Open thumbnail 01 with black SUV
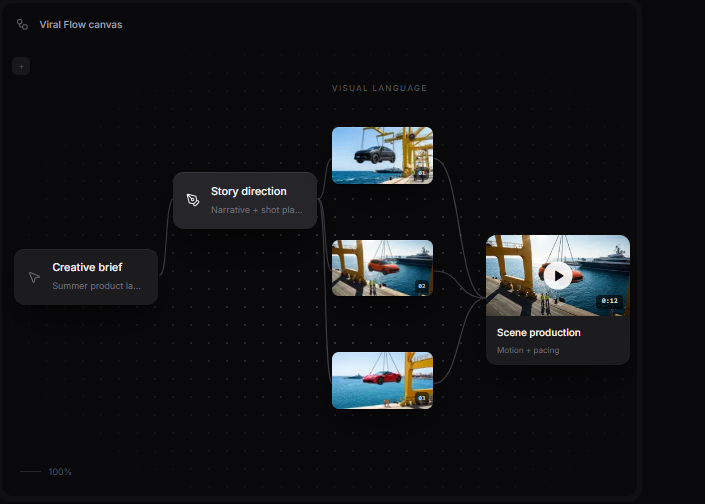 pos(382,156)
